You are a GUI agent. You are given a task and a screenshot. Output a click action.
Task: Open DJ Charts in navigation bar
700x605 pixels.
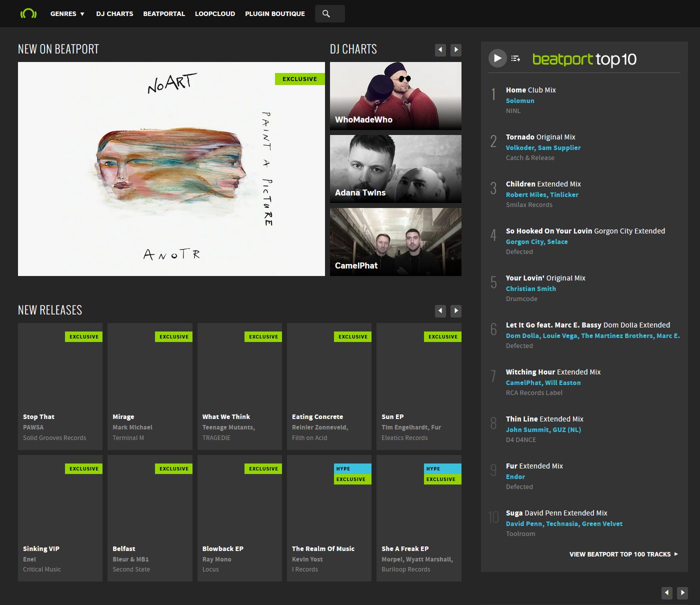tap(114, 13)
